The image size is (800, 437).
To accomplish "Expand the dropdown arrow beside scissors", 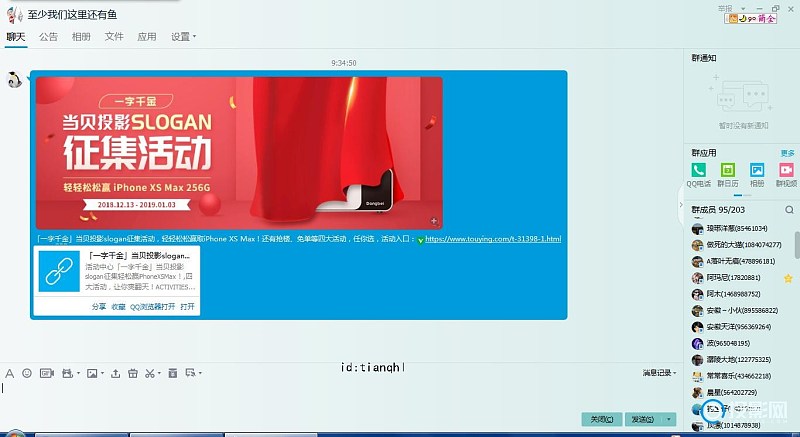I will [159, 373].
